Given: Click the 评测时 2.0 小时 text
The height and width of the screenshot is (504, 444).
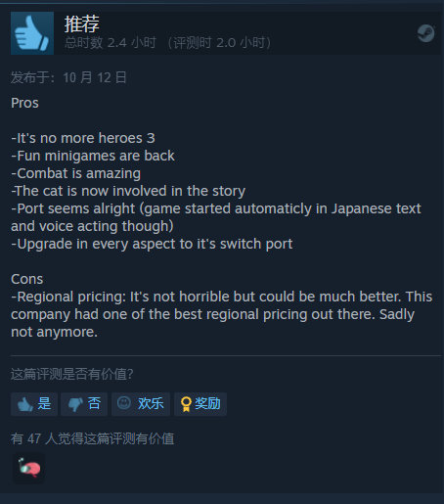Looking at the screenshot, I should click(219, 43).
